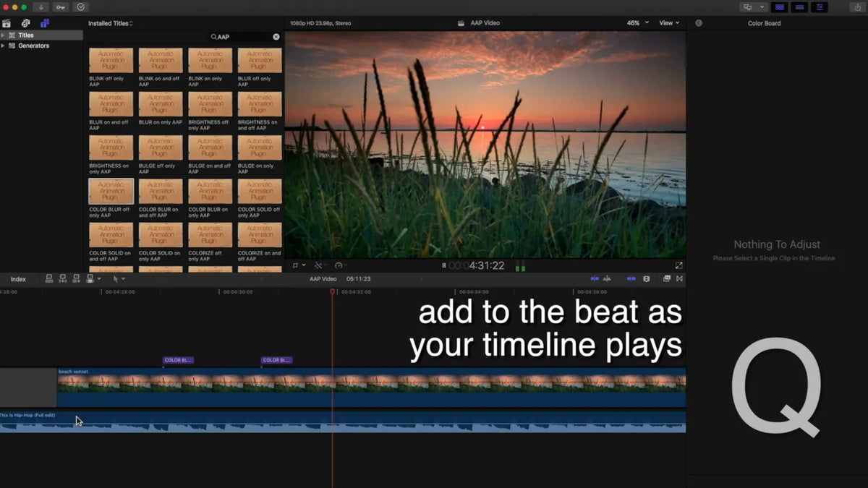Show the Photos and Audio sidebar
This screenshot has width=868, height=488.
pyautogui.click(x=26, y=23)
